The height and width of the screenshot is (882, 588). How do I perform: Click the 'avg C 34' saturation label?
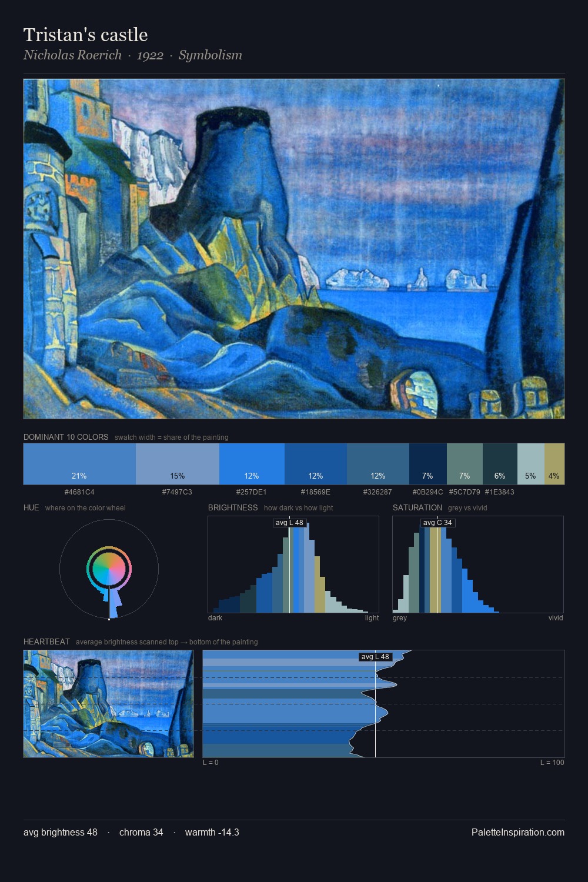(x=437, y=523)
